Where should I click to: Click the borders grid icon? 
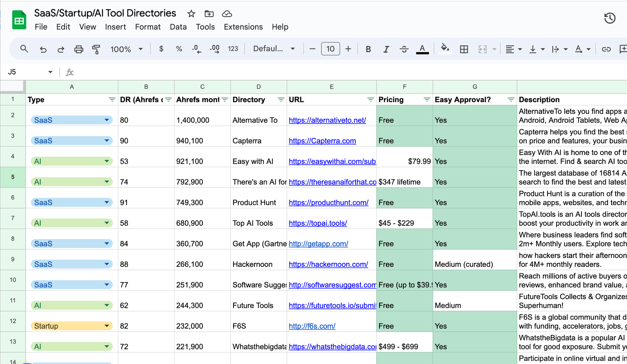(x=464, y=49)
